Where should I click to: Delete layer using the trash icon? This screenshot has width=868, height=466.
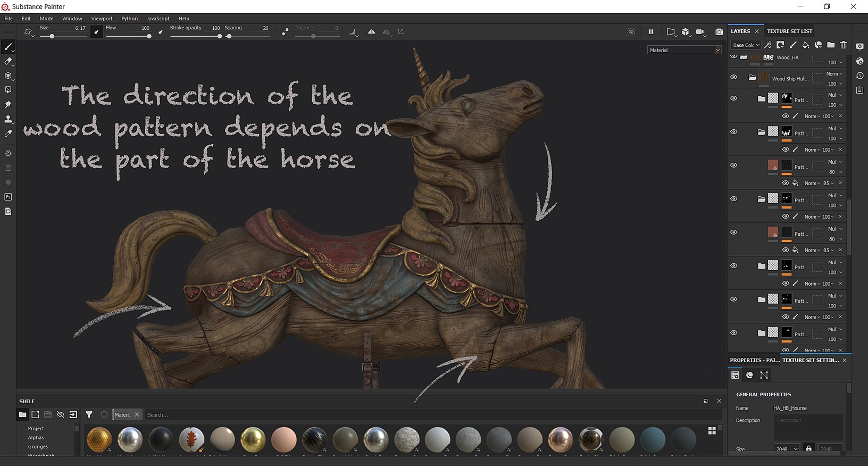point(844,45)
